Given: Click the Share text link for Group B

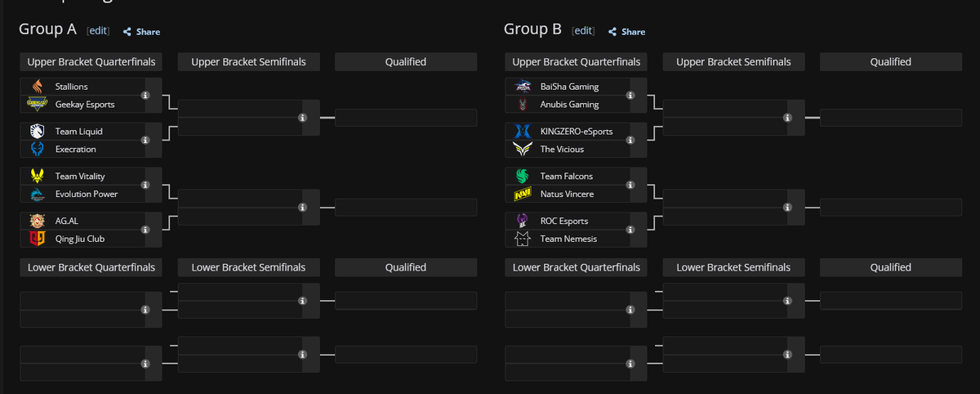Looking at the screenshot, I should [x=633, y=32].
